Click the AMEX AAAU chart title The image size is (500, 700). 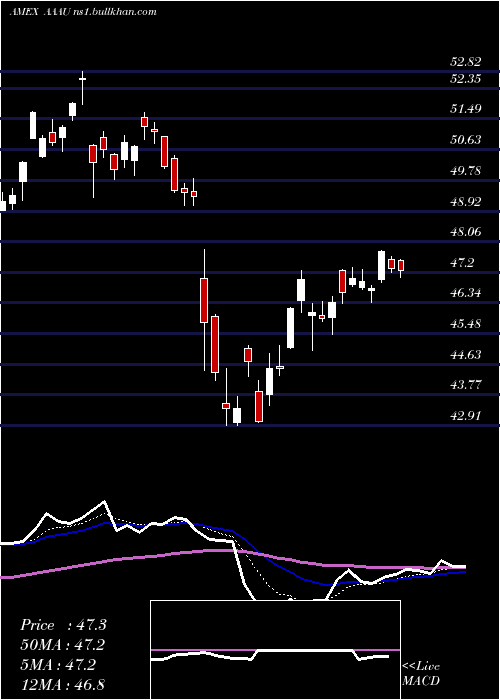pyautogui.click(x=83, y=12)
